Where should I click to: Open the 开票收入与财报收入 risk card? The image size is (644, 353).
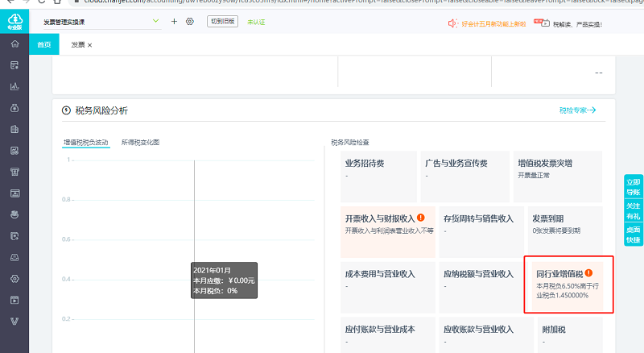pos(388,232)
